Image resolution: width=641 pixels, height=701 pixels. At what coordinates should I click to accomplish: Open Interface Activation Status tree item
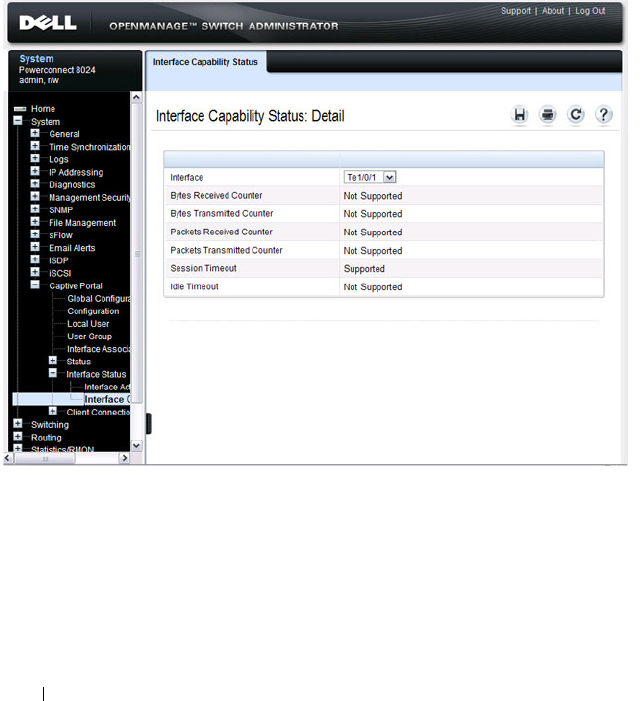point(107,387)
